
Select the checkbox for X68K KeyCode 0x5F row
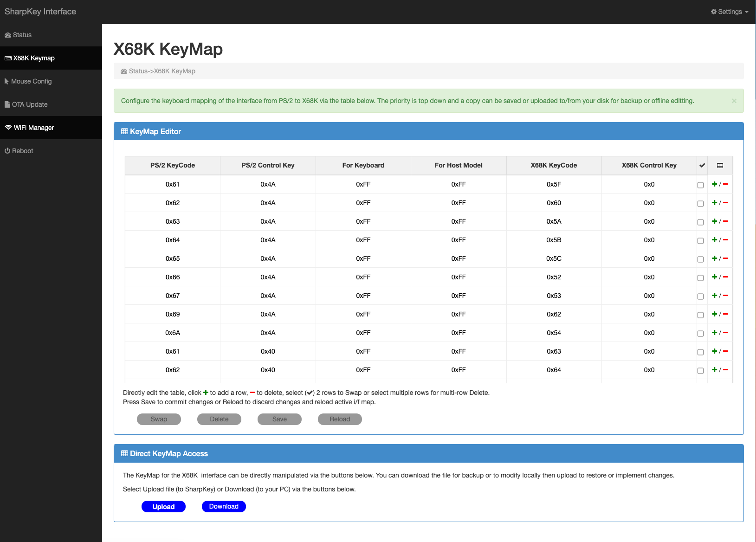pyautogui.click(x=700, y=185)
